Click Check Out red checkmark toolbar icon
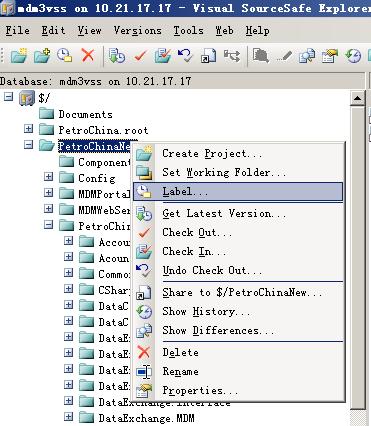Screen dimensions: 371x426 pyautogui.click(x=140, y=55)
